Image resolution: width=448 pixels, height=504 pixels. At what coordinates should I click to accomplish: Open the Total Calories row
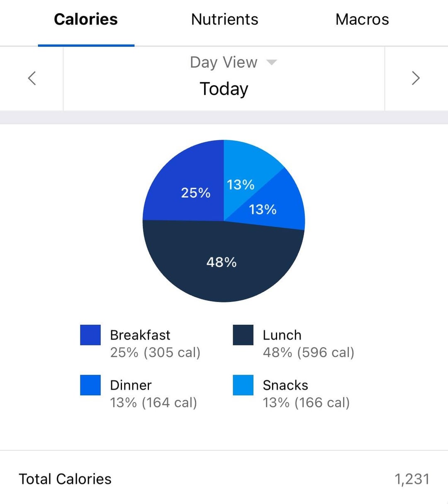(224, 479)
